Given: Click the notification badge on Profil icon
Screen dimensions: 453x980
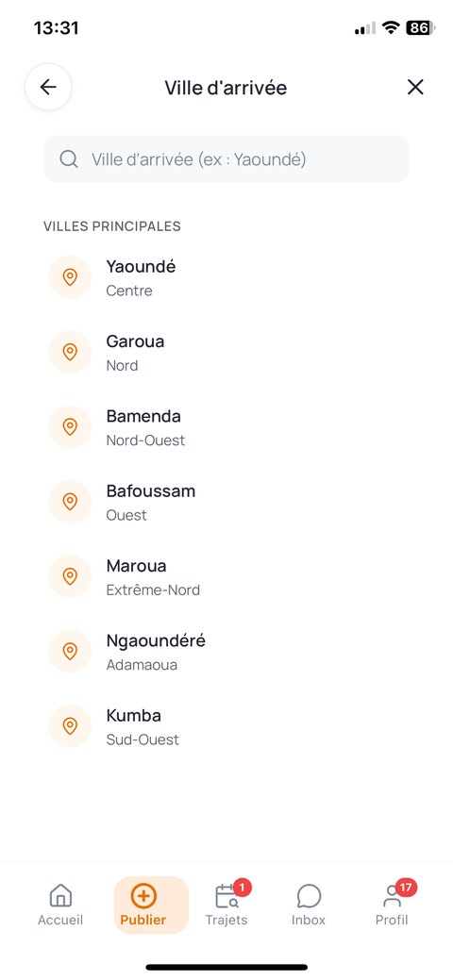Looking at the screenshot, I should coord(406,888).
